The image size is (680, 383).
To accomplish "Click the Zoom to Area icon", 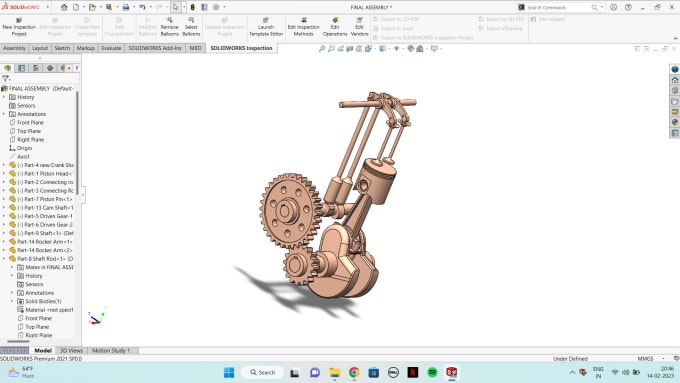I will click(x=331, y=49).
